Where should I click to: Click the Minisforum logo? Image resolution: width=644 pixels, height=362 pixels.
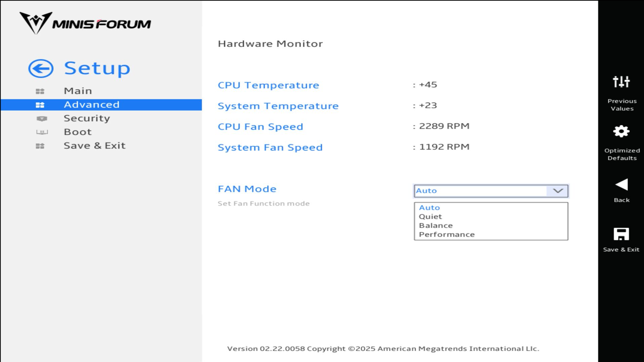pyautogui.click(x=85, y=23)
